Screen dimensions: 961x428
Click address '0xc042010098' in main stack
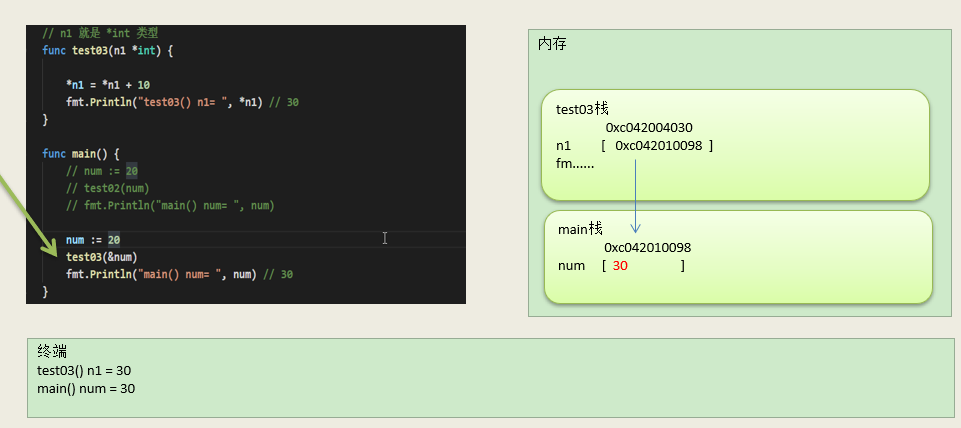click(648, 248)
